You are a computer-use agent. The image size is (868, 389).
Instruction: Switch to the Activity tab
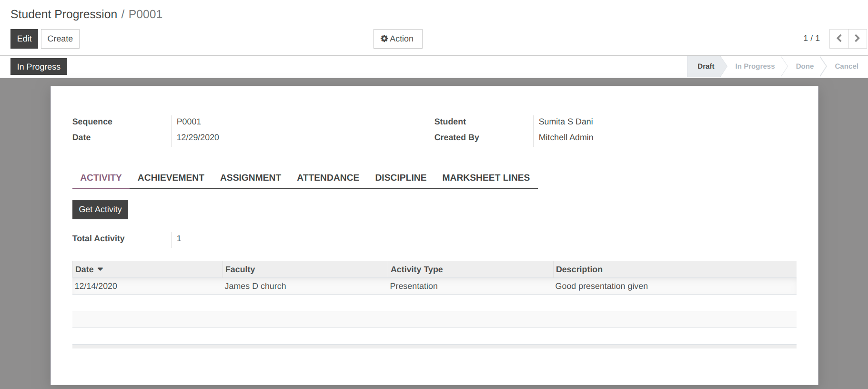(101, 178)
